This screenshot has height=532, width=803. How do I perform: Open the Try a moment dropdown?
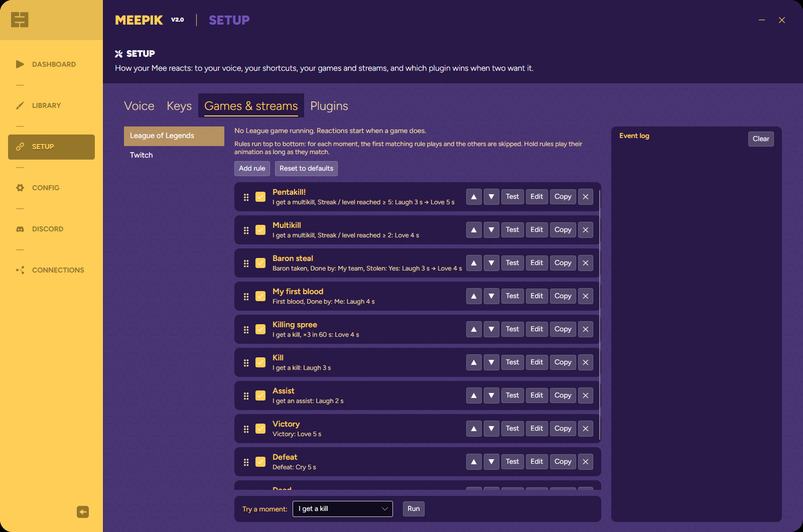[x=343, y=509]
